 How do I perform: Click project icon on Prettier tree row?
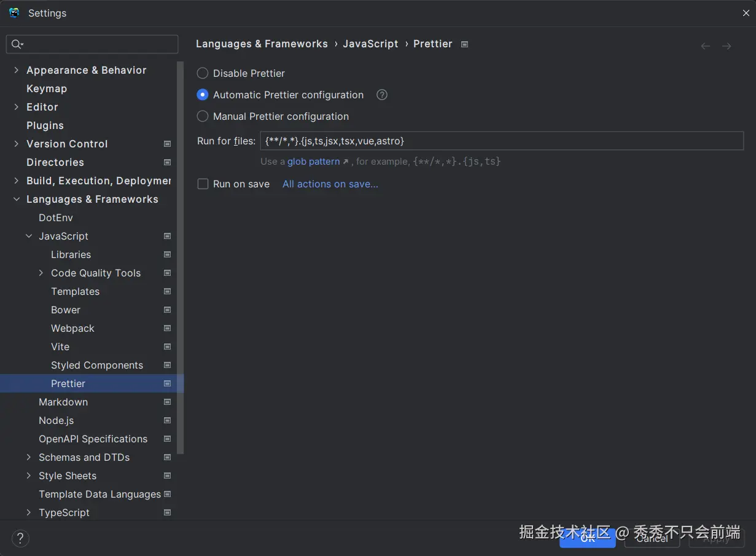(167, 383)
